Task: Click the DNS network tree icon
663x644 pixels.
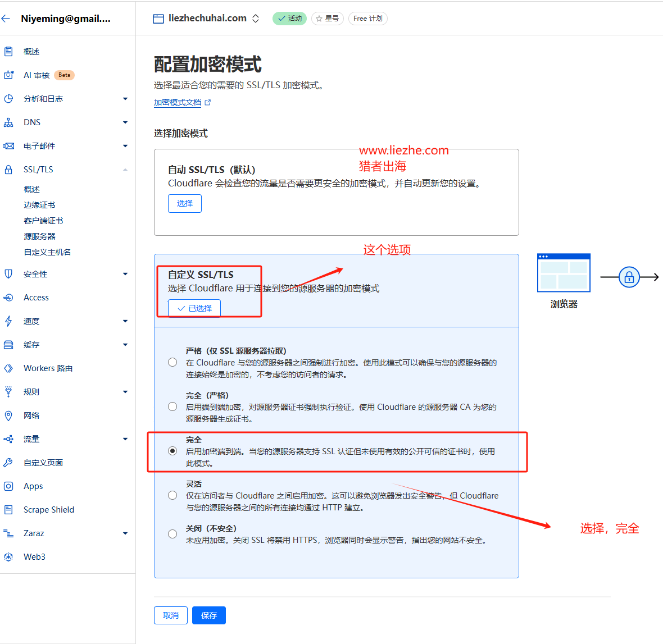Action: [8, 122]
